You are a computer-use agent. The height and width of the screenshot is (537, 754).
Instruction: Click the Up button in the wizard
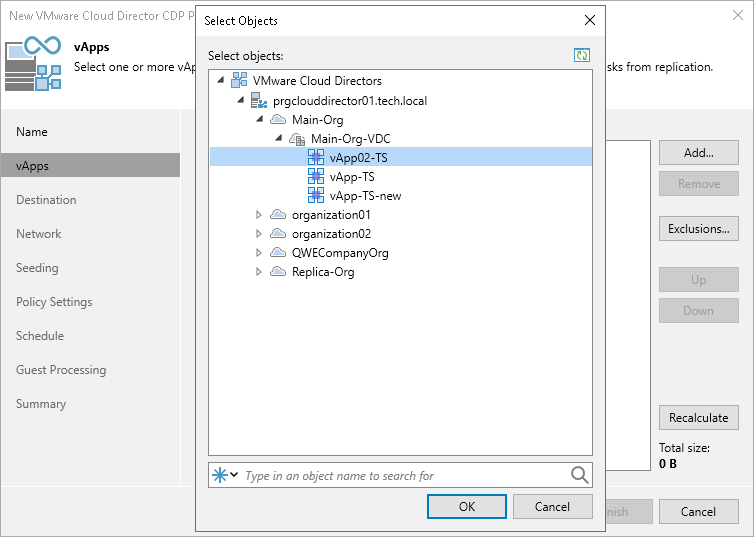pyautogui.click(x=699, y=280)
